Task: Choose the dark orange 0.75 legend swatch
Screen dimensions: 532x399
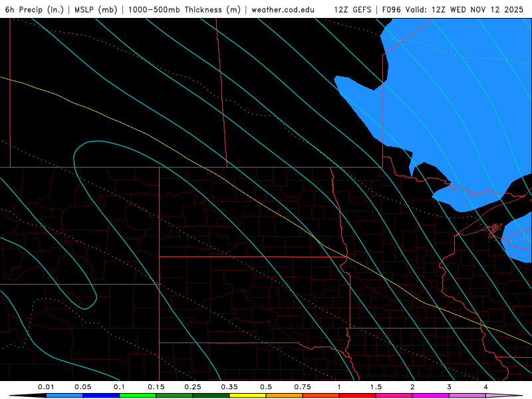Action: coord(321,396)
